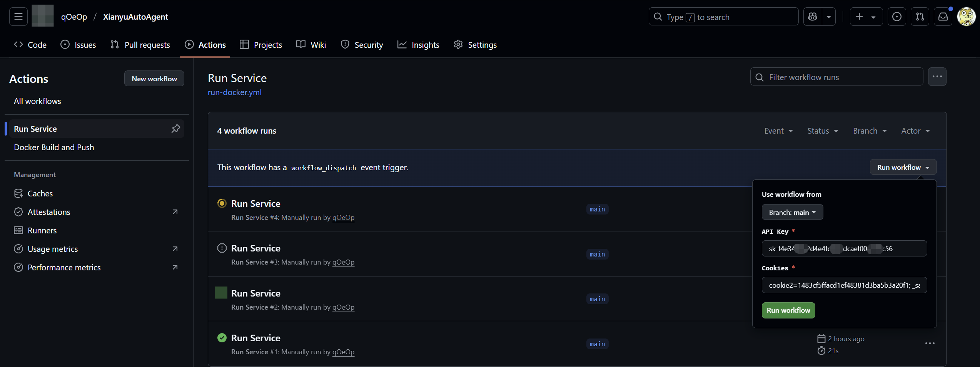The image size is (980, 367).
Task: Switch to the Security tab
Action: point(362,45)
